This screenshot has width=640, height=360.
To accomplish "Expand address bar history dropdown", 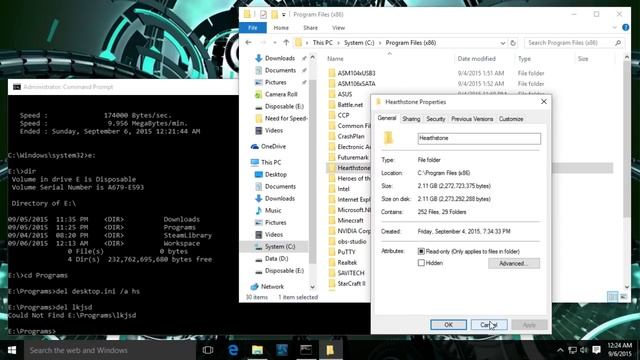I will [502, 43].
